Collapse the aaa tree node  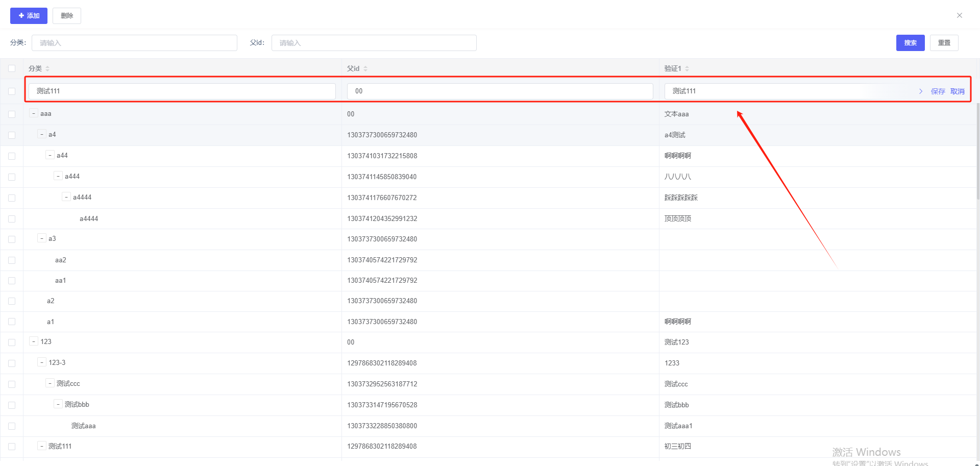tap(34, 113)
